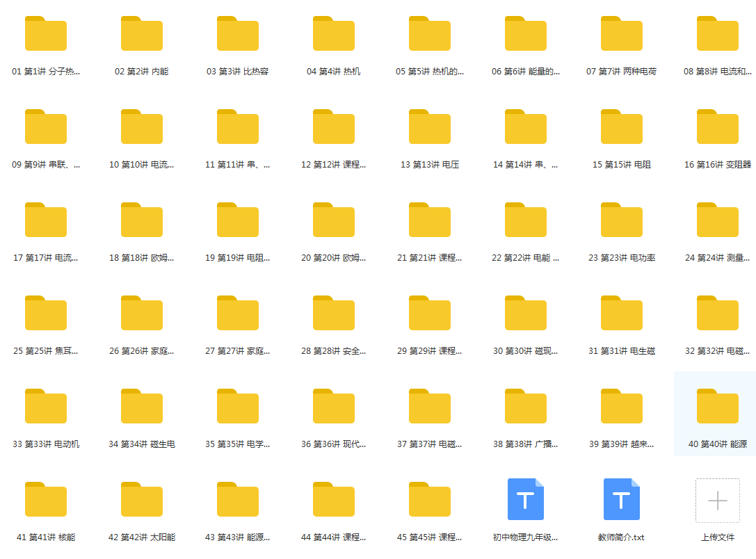Image resolution: width=756 pixels, height=559 pixels.
Task: Open the 34 第34讲 磁生电 folder
Action: click(142, 407)
